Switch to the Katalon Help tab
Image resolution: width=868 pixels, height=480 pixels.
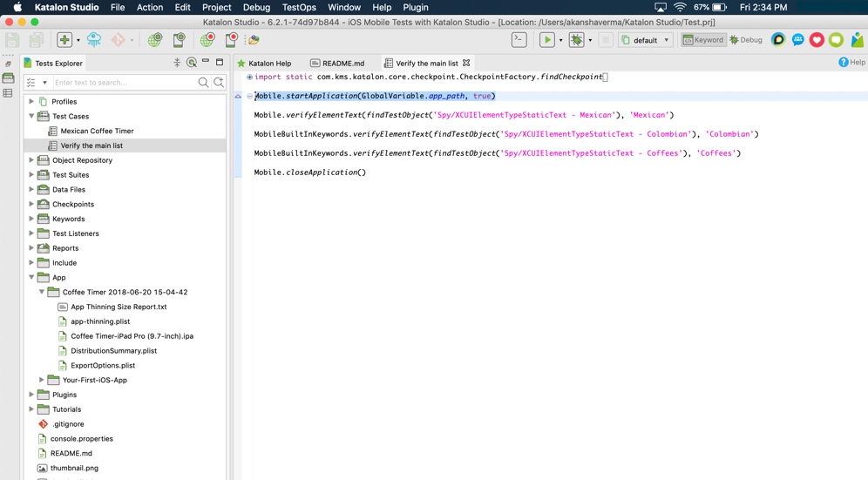[x=269, y=63]
